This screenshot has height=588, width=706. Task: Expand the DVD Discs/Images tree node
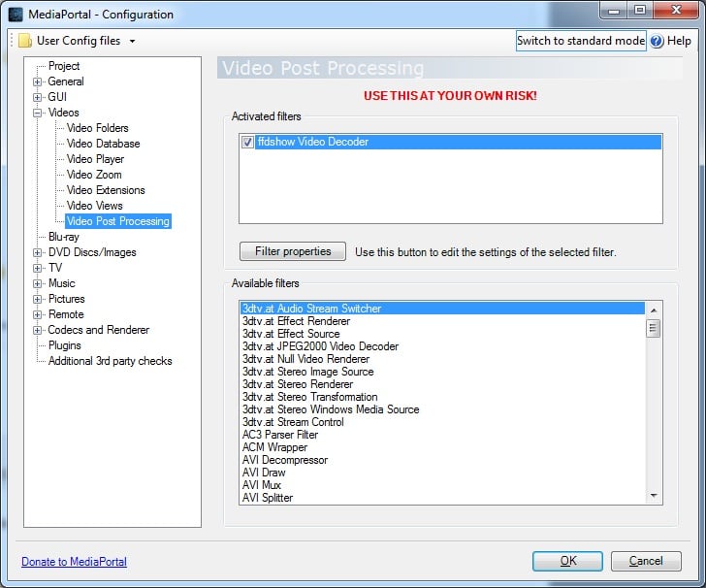[38, 252]
